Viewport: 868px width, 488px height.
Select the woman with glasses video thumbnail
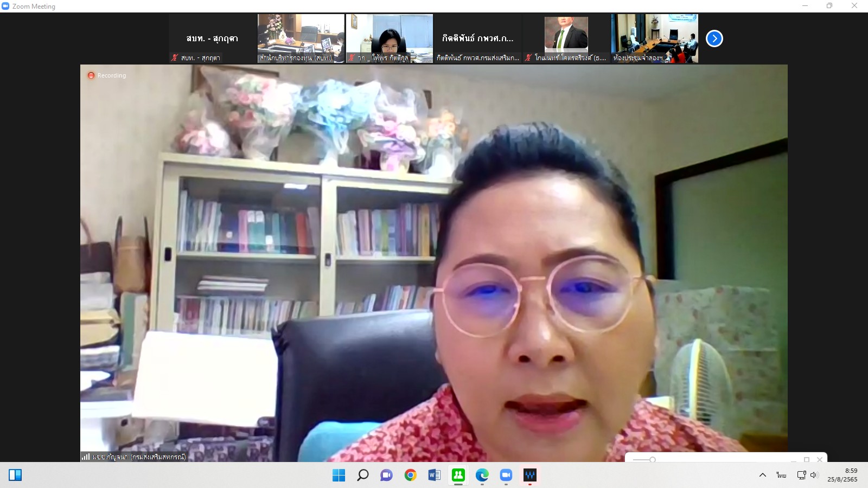point(390,38)
